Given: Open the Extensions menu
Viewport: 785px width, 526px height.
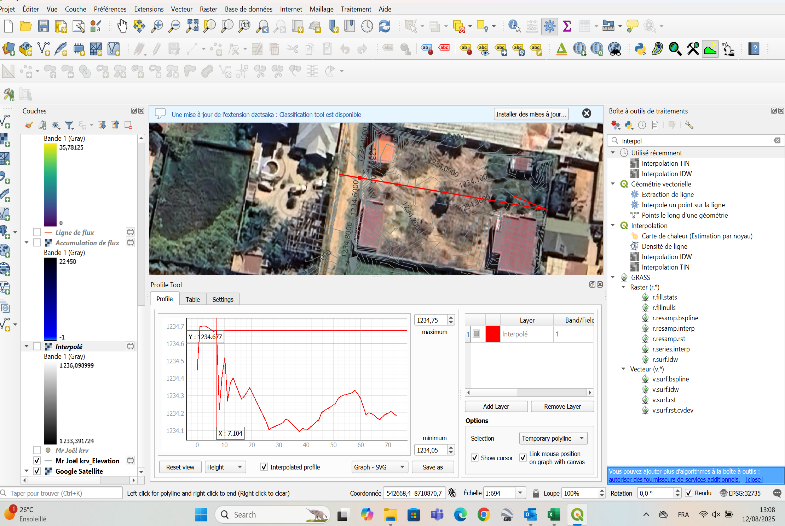Looking at the screenshot, I should point(149,9).
